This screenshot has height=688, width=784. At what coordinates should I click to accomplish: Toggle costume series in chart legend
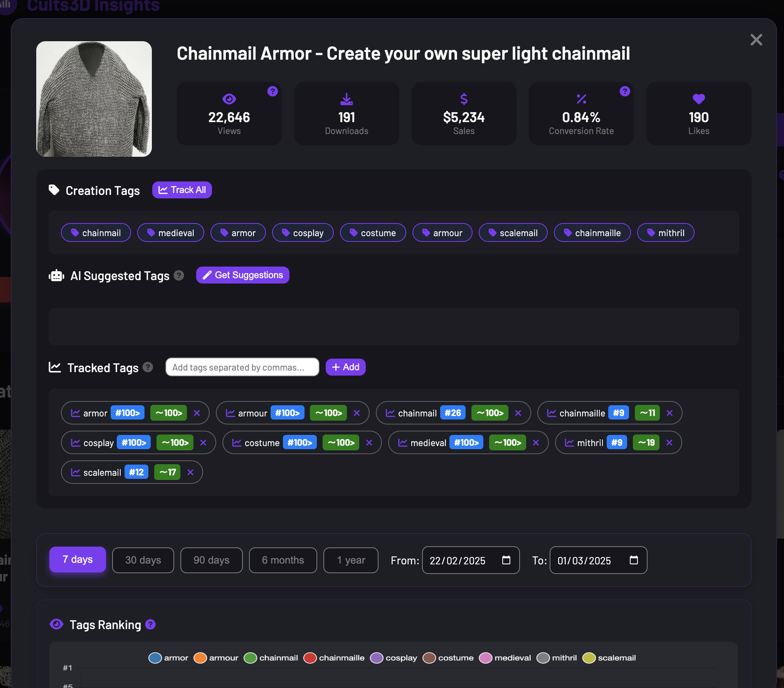tap(448, 658)
